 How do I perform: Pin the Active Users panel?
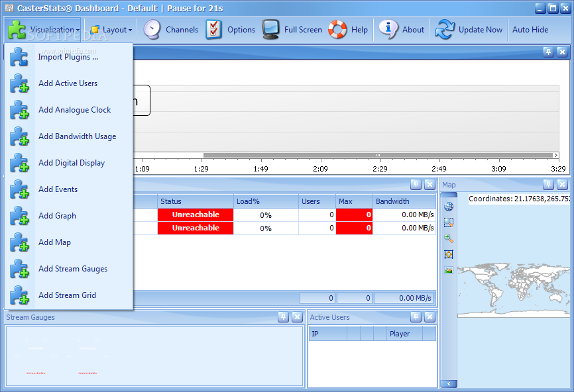[416, 317]
